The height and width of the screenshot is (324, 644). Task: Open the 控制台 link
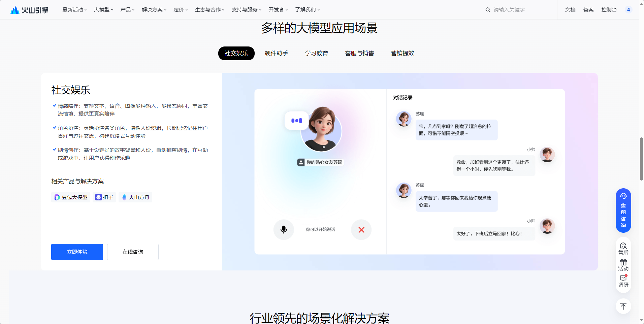609,10
